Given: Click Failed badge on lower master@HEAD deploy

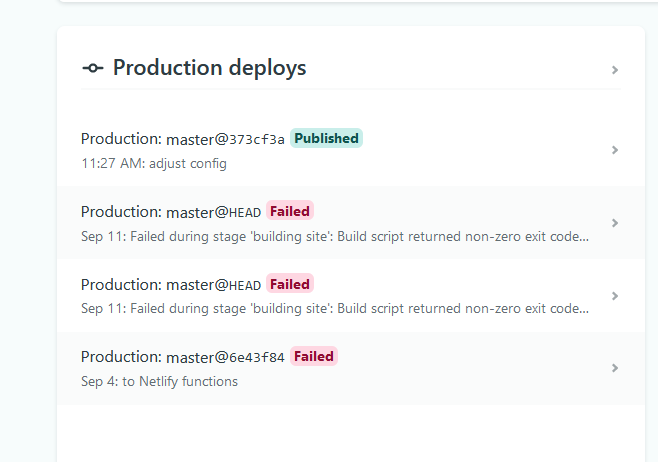Looking at the screenshot, I should coord(290,284).
